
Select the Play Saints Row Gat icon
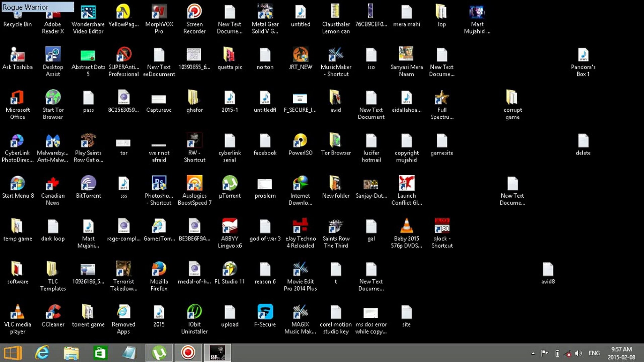[88, 148]
